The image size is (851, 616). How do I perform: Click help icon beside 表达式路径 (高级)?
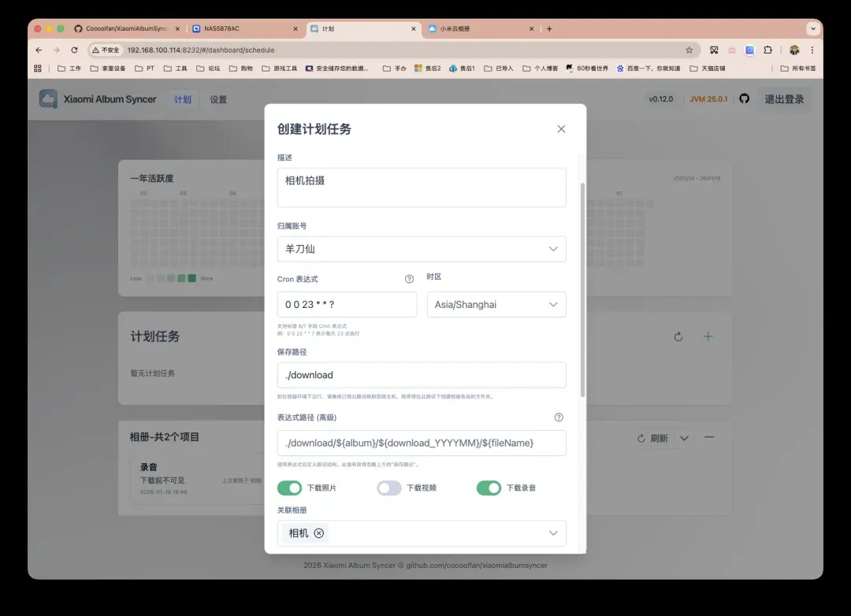click(x=559, y=417)
